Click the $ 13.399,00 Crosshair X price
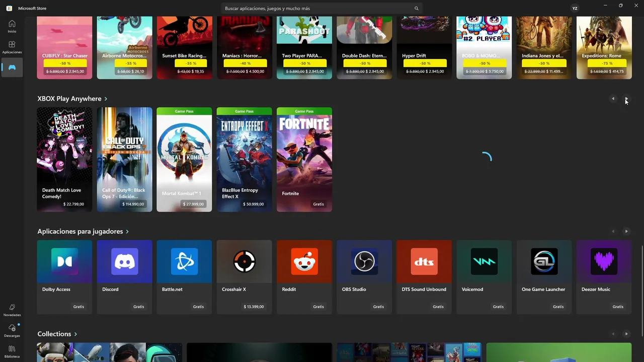644x362 pixels. [x=254, y=307]
